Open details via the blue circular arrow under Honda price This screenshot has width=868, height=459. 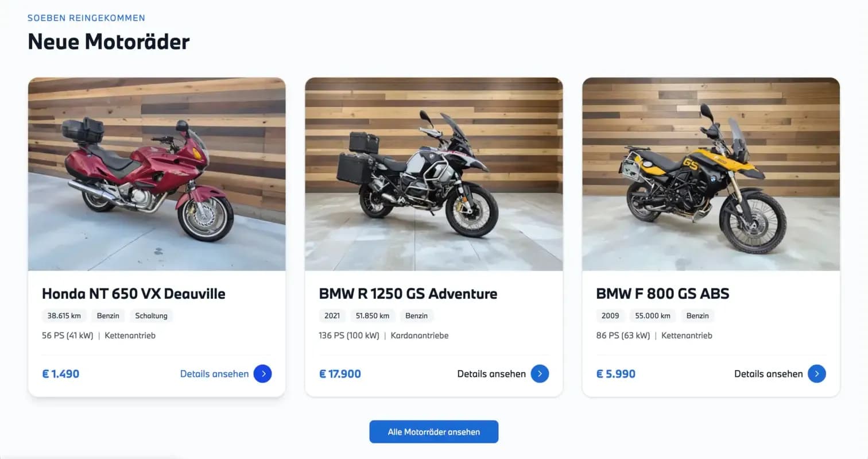point(263,373)
